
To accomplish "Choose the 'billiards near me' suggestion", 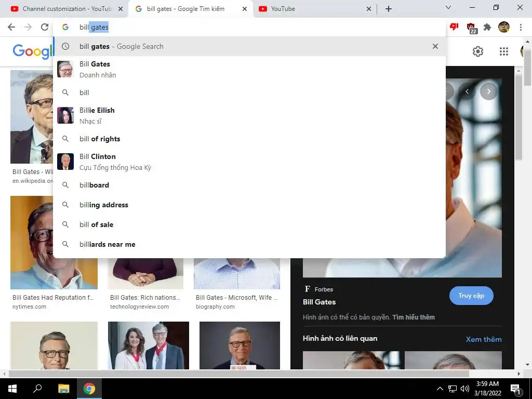I will click(249, 244).
